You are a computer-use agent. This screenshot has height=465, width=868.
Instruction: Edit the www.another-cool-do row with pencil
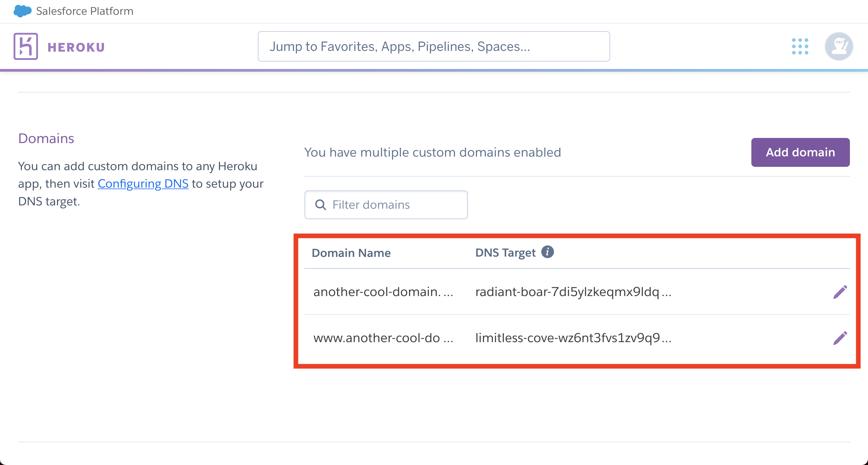pos(840,338)
